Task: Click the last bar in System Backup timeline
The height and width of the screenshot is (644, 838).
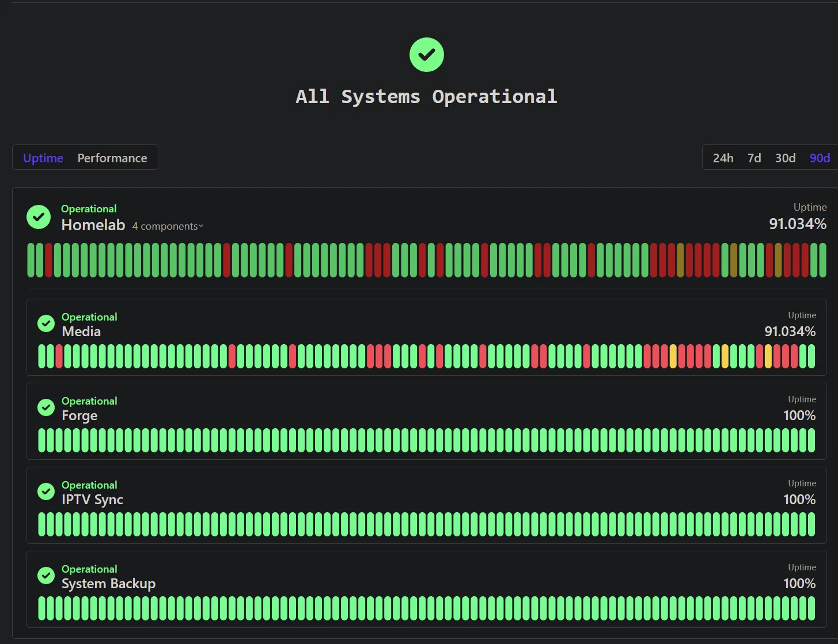Action: pyautogui.click(x=811, y=608)
